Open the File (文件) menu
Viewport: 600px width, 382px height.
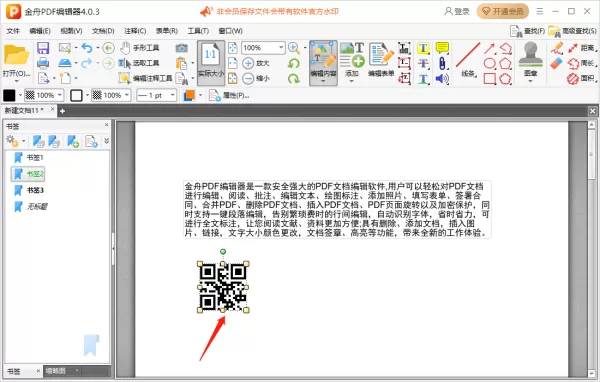(13, 31)
